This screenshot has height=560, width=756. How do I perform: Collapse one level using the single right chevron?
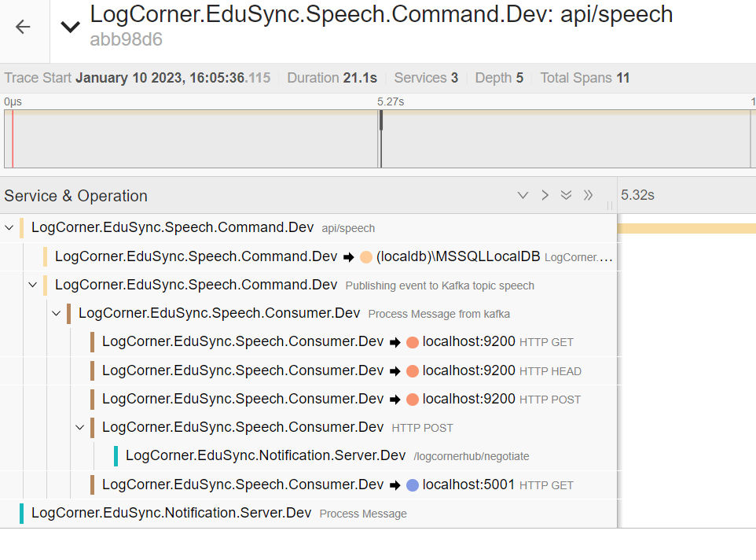click(x=545, y=195)
